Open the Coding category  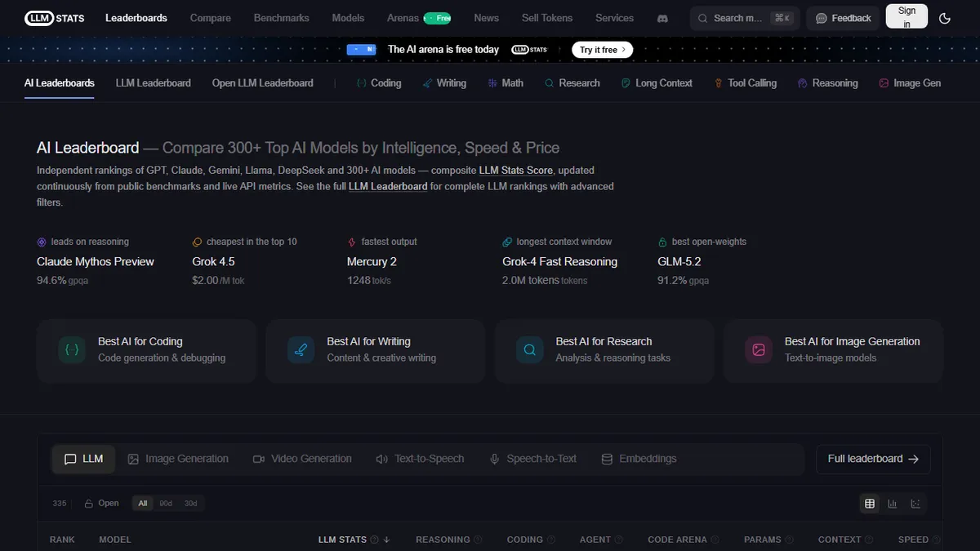click(379, 83)
